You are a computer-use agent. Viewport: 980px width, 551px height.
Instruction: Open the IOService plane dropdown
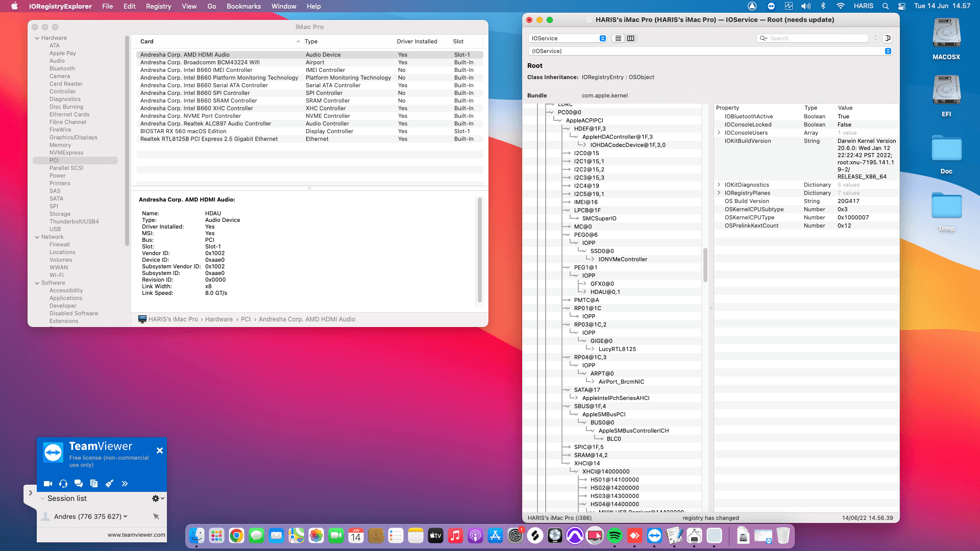point(568,38)
